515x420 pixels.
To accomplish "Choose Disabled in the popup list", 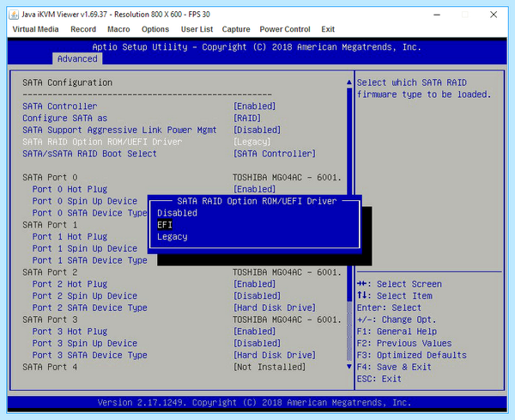I will (177, 213).
